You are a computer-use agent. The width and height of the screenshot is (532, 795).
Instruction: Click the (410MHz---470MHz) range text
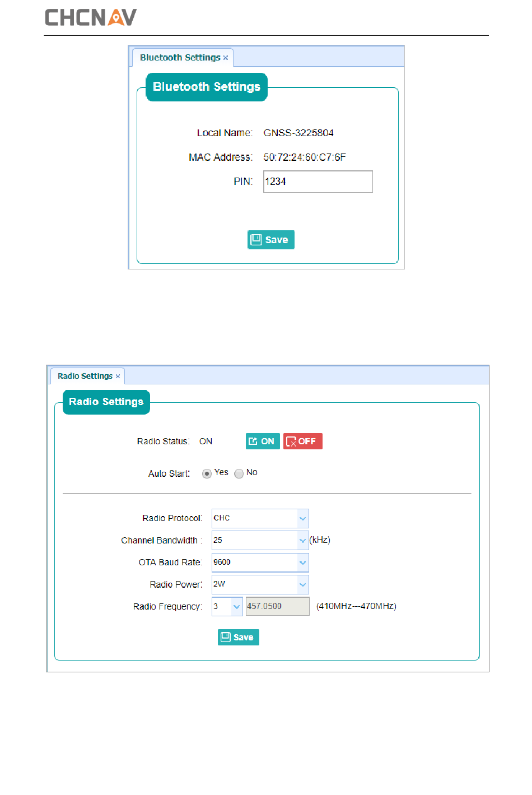click(x=356, y=606)
